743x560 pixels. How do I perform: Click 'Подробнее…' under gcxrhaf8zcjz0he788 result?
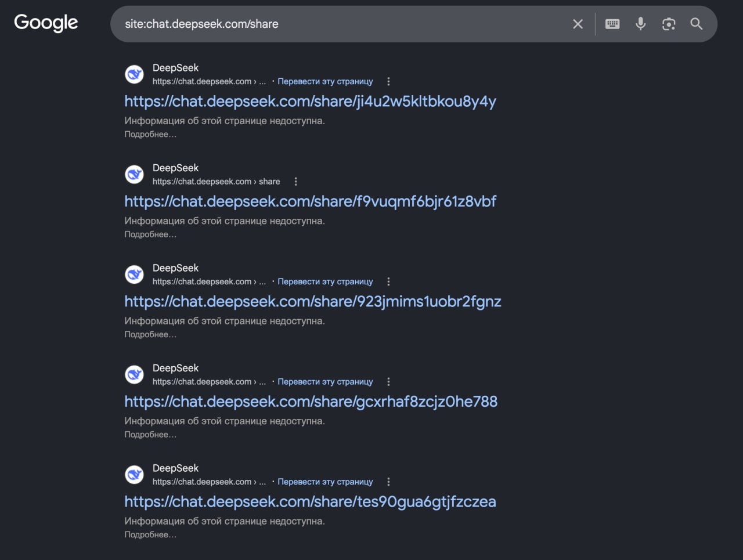pos(150,435)
